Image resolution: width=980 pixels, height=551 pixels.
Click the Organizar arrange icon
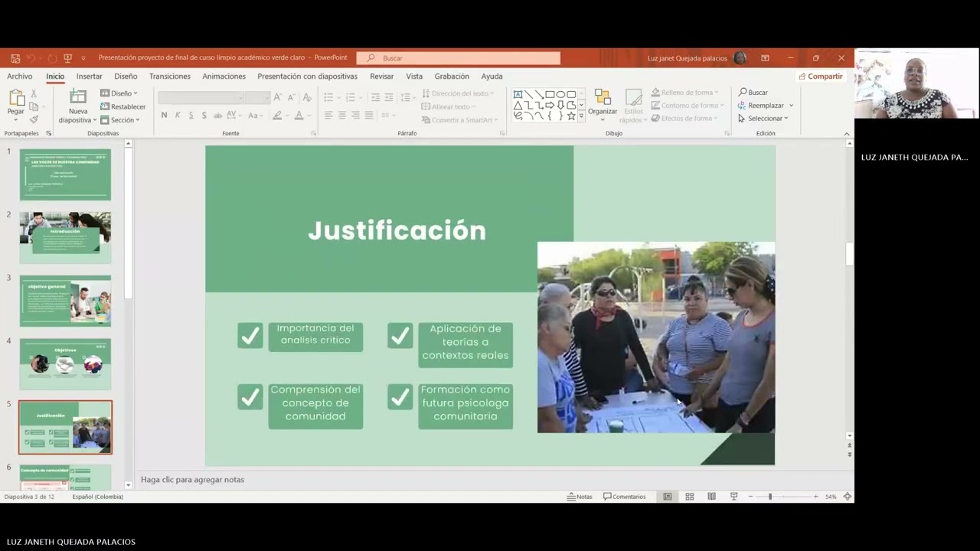603,98
